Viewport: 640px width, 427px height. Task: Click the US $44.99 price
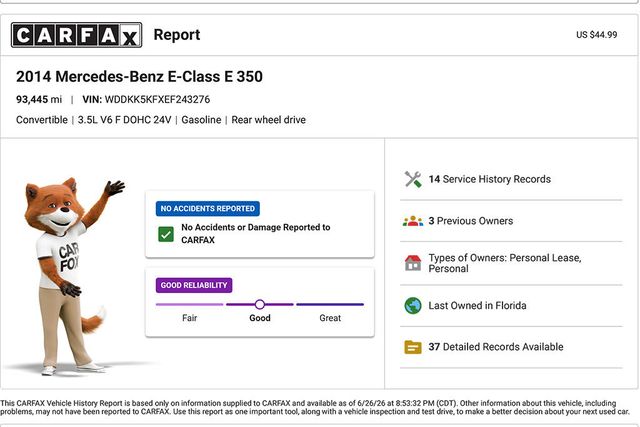[x=596, y=35]
